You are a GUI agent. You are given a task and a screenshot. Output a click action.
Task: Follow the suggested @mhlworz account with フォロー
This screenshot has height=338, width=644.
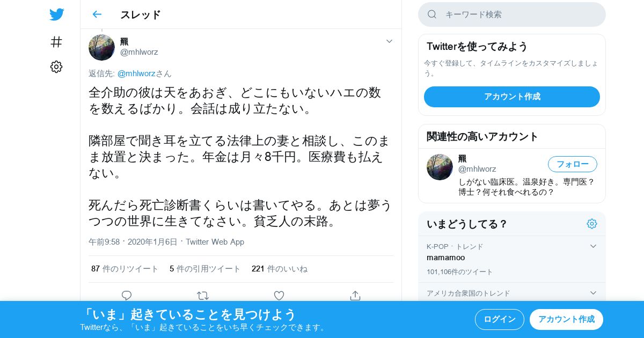click(573, 164)
